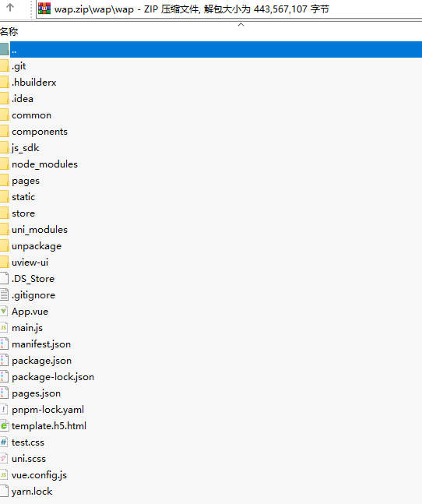Select the .git folder icon
The image size is (422, 504).
pos(4,66)
